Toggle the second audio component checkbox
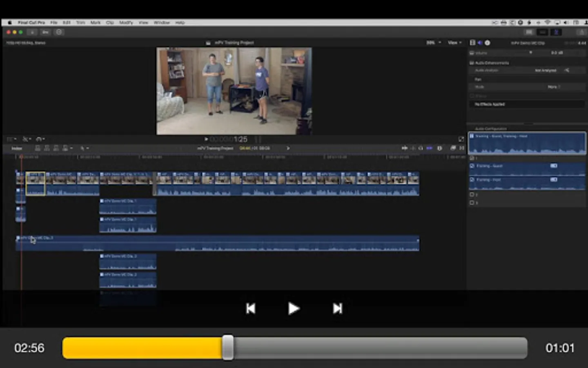 472,180
